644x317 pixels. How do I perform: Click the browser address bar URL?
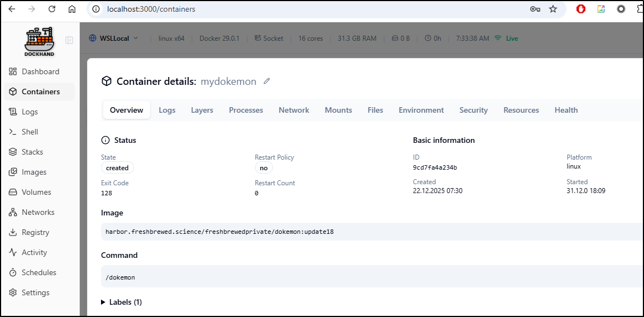pos(151,9)
